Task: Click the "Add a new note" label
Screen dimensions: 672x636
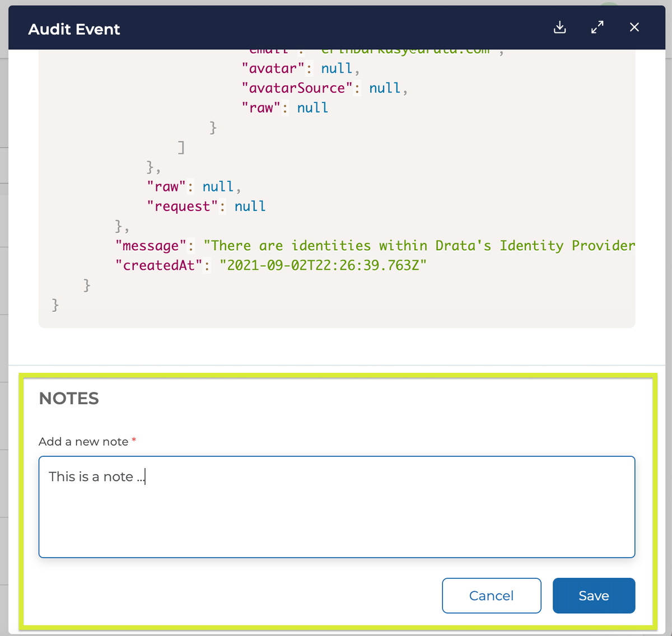Action: tap(83, 442)
